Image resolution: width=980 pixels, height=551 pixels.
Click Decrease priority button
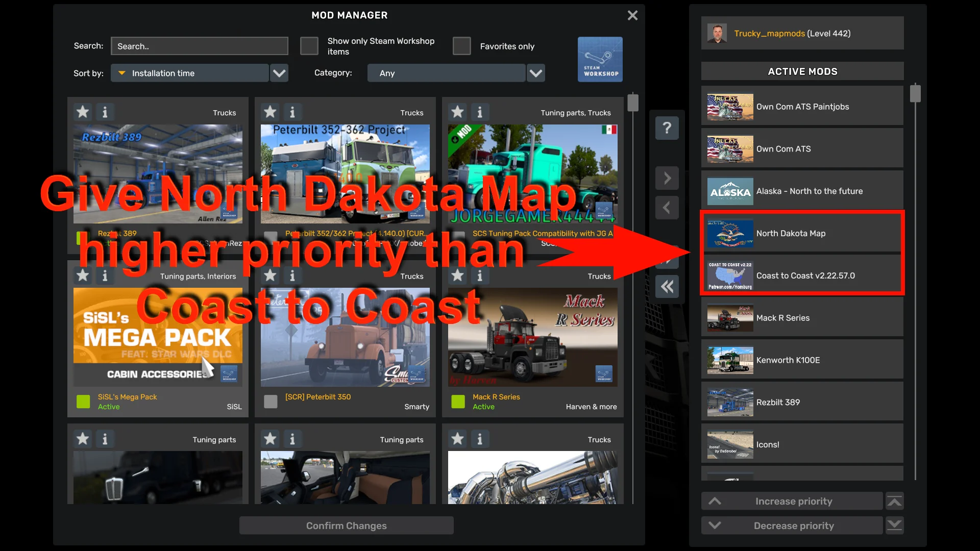(x=792, y=525)
